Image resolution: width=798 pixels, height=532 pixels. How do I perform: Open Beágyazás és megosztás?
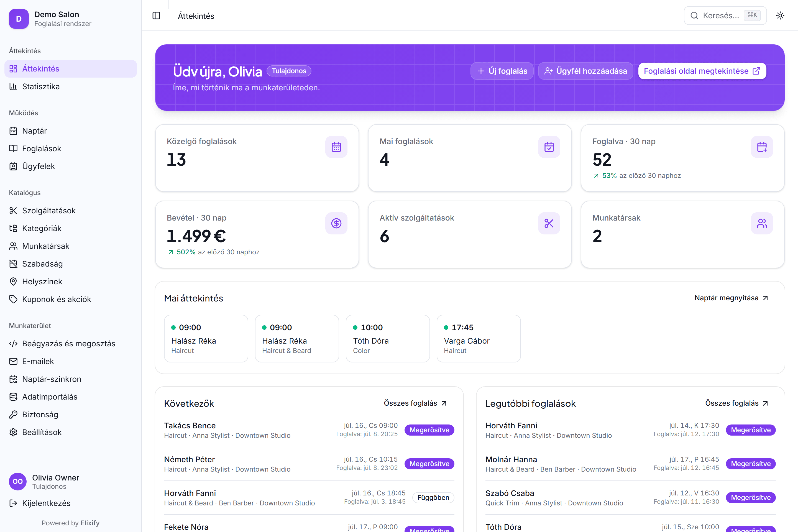71,344
